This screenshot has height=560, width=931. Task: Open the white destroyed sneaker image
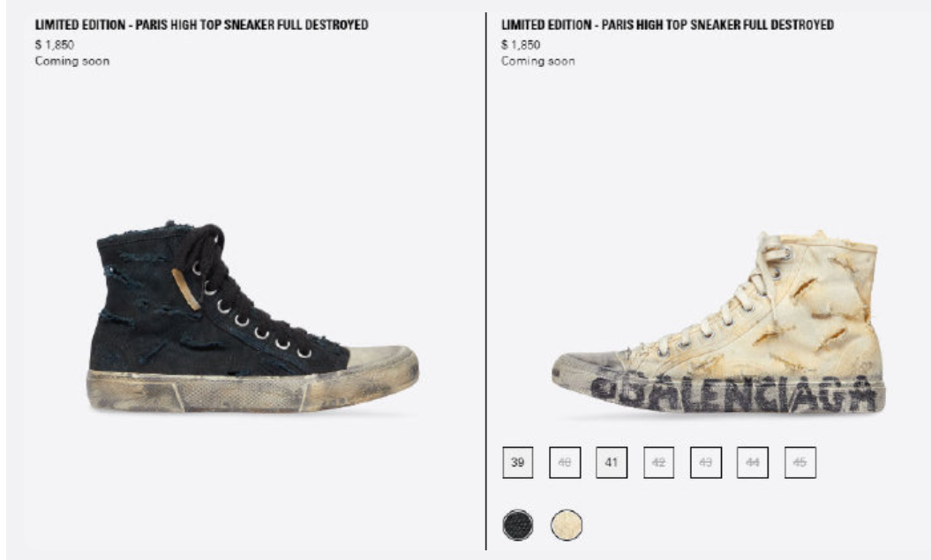[x=718, y=322]
